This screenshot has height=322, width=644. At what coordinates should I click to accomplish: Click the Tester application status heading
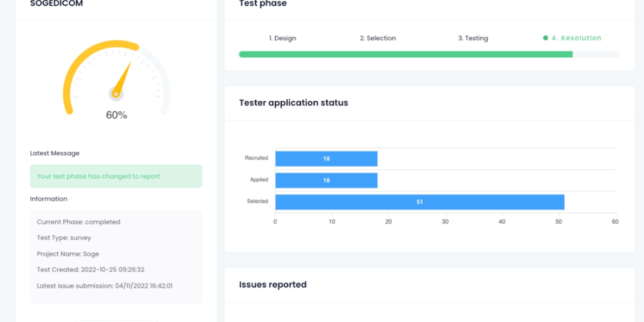[294, 103]
